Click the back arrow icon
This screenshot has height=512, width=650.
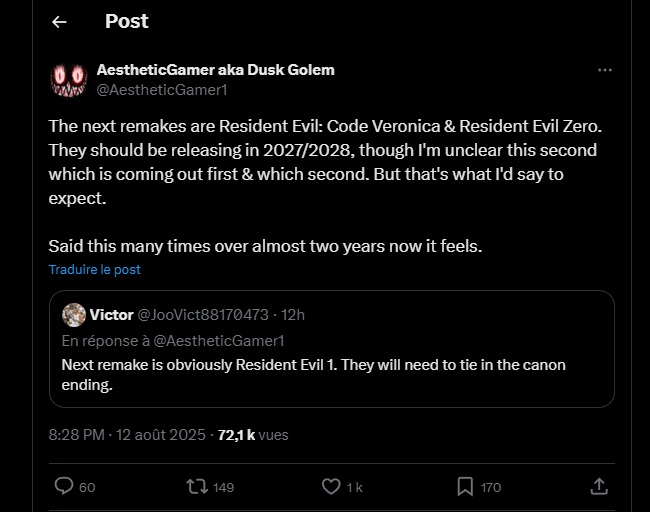pos(59,22)
